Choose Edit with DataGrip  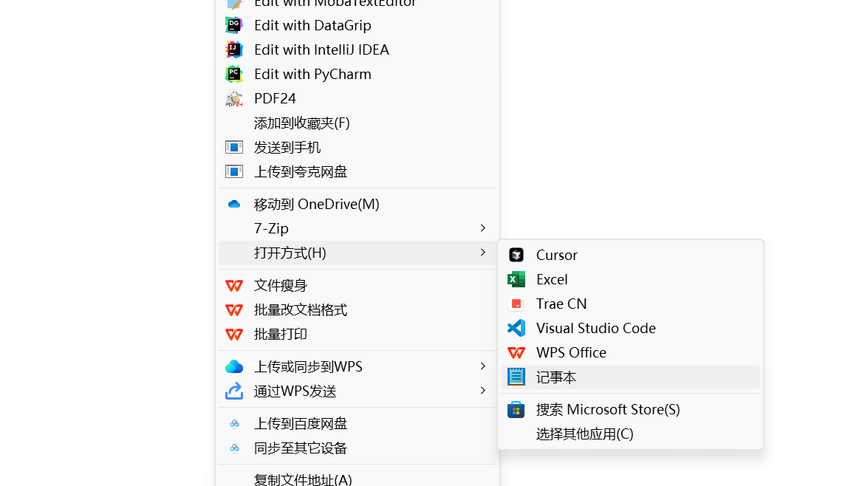pos(357,25)
